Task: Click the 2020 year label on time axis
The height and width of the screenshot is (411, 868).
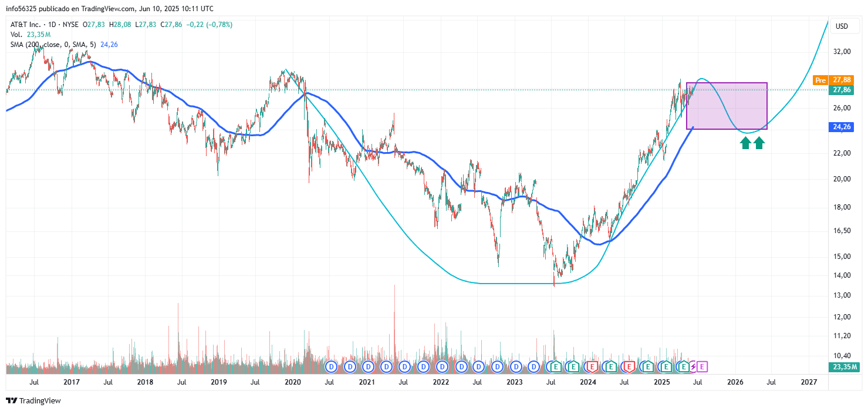Action: [293, 382]
